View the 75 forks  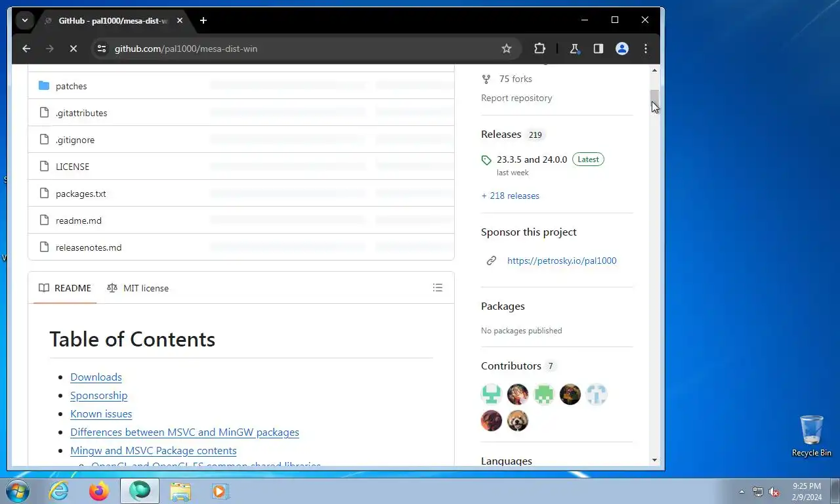coord(507,79)
